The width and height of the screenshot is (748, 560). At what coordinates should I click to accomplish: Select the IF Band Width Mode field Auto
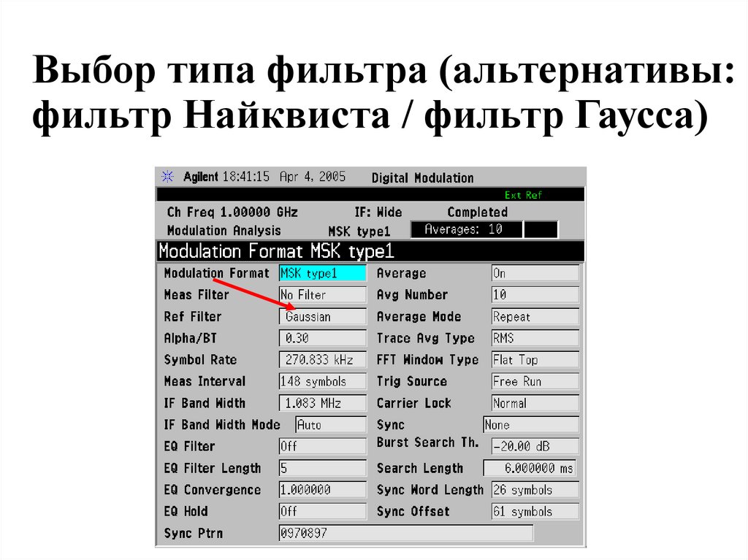331,424
